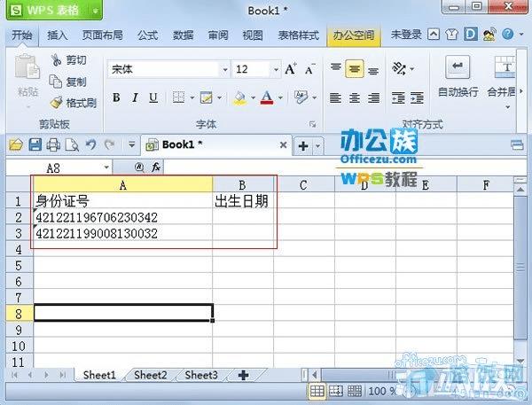This screenshot has height=405, width=532.
Task: Click the 未登录 login button
Action: tap(406, 35)
